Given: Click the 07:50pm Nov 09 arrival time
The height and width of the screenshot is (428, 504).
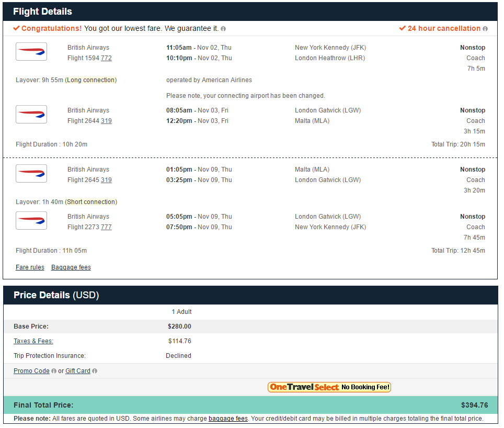Looking at the screenshot, I should point(199,227).
